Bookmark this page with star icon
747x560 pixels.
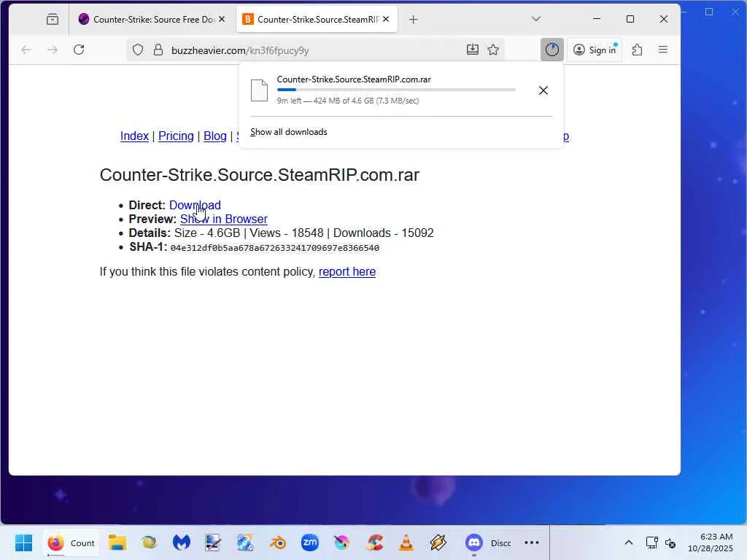[493, 50]
